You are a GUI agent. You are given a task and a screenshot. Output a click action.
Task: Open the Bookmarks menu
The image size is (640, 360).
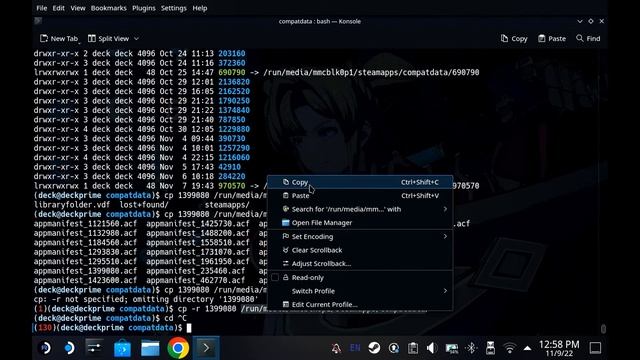click(x=109, y=8)
